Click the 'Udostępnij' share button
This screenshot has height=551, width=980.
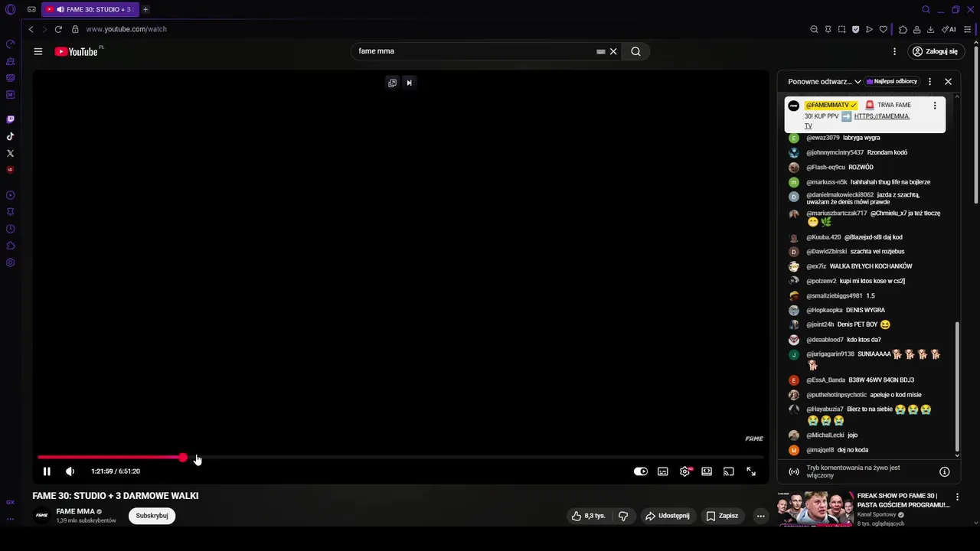click(667, 516)
